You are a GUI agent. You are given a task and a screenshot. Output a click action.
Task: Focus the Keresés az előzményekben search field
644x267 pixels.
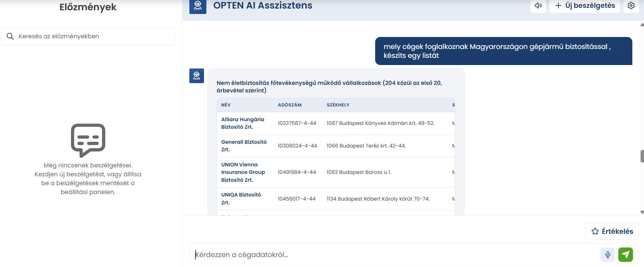(x=88, y=36)
